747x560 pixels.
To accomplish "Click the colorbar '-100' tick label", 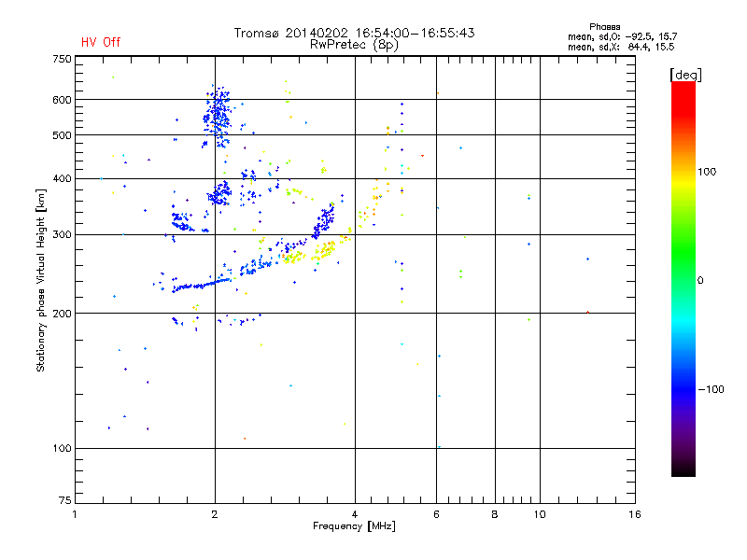I will tap(711, 389).
